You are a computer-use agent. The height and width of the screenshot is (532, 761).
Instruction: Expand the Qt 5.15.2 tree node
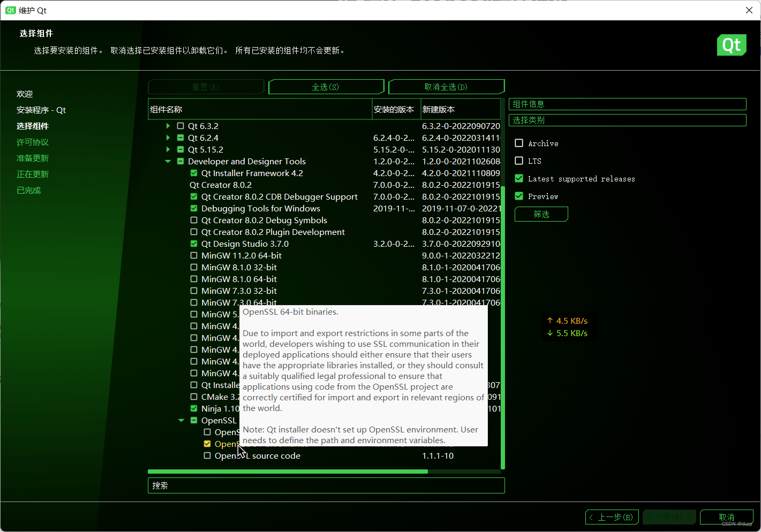point(168,149)
